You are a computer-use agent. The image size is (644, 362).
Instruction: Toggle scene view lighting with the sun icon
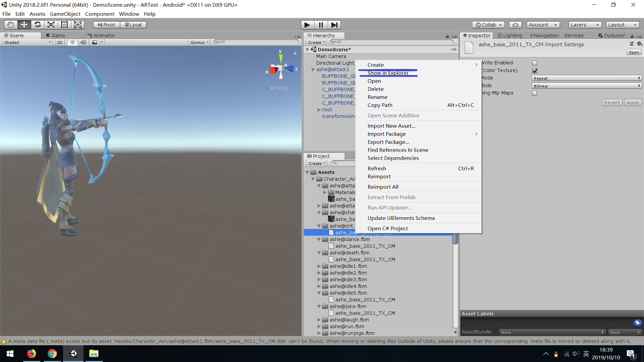pyautogui.click(x=72, y=42)
